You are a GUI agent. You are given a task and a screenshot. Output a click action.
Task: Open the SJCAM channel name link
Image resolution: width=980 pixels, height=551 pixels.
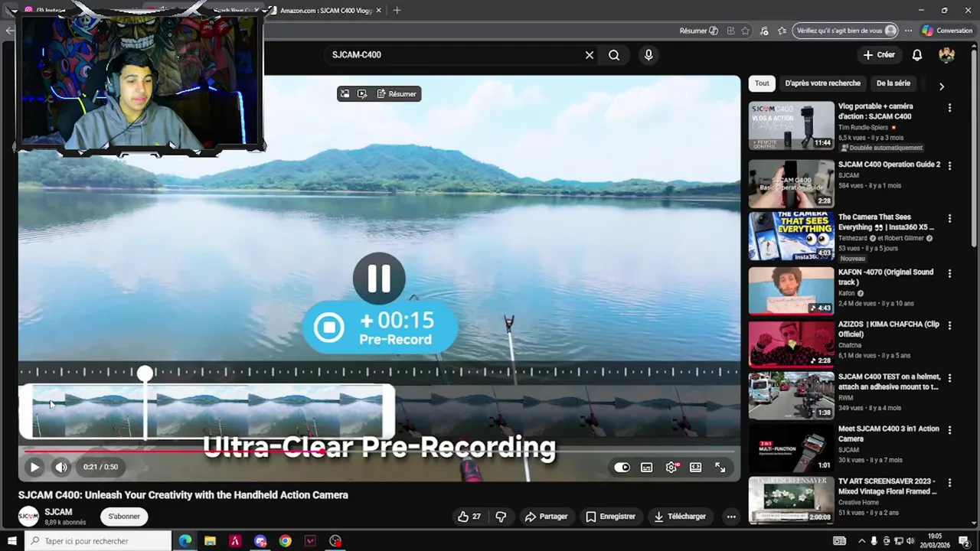58,512
